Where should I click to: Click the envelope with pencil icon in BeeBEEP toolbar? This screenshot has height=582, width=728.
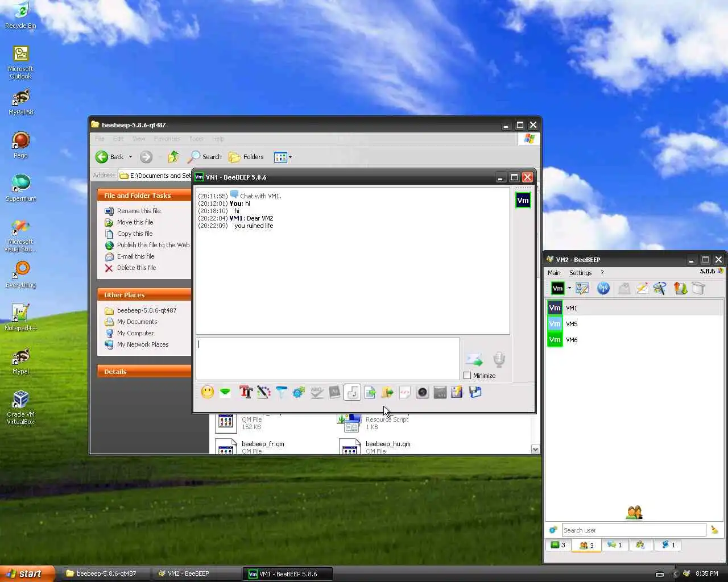point(642,289)
